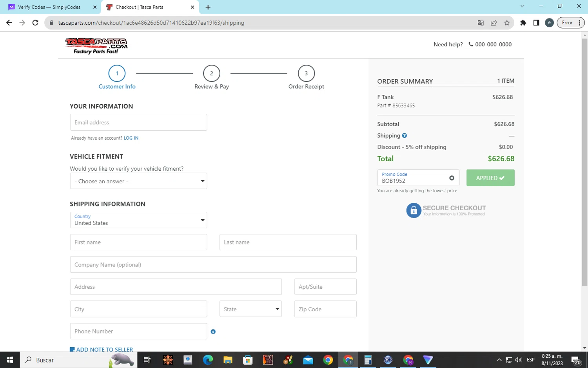Screen dimensions: 588x368
Task: Click the share page icon
Action: pyautogui.click(x=494, y=23)
